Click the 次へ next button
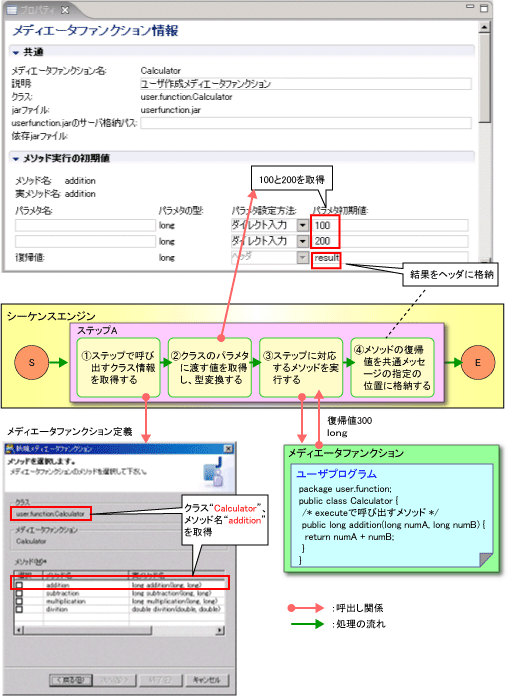 click(115, 680)
